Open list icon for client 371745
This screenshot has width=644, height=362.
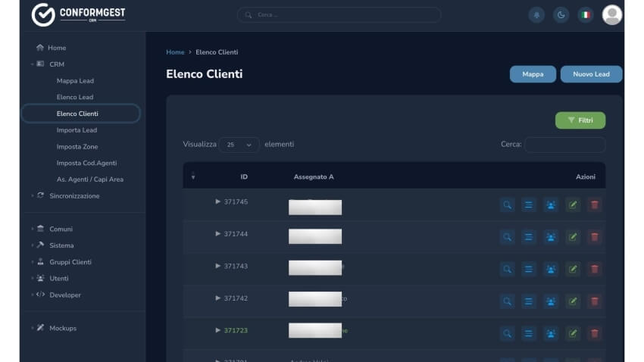tap(529, 204)
